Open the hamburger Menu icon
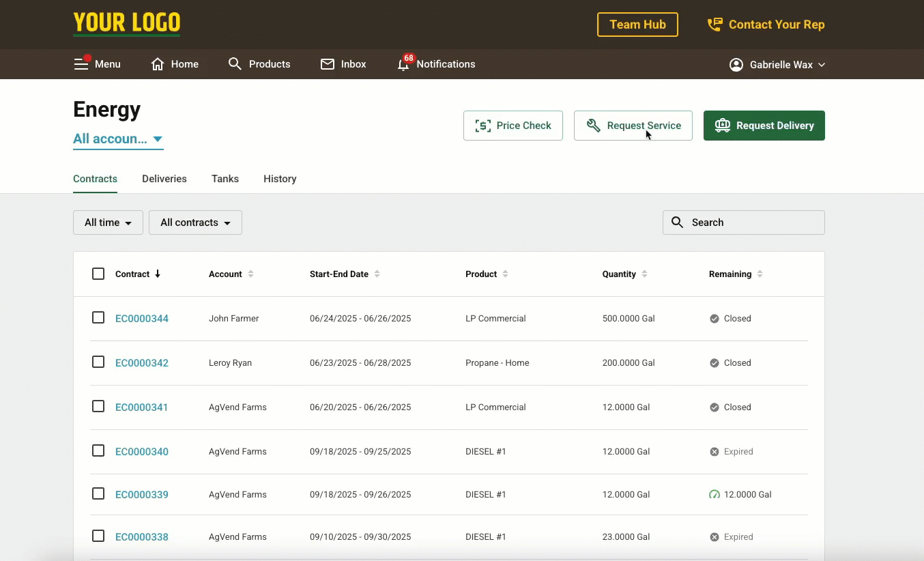This screenshot has width=924, height=561. pos(81,64)
